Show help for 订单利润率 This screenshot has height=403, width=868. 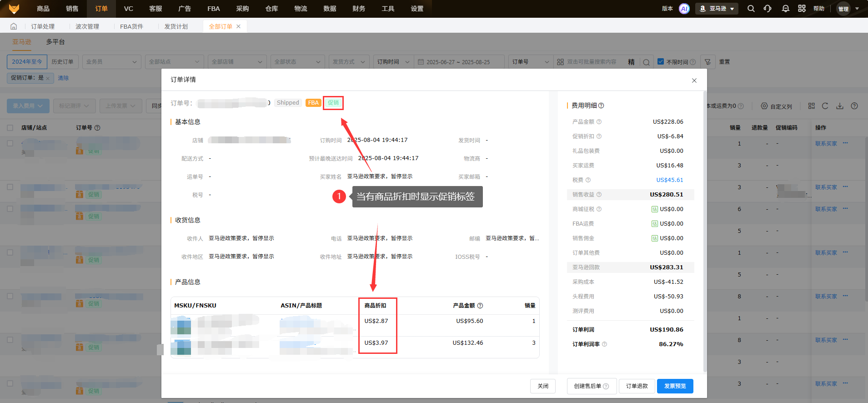click(x=604, y=344)
